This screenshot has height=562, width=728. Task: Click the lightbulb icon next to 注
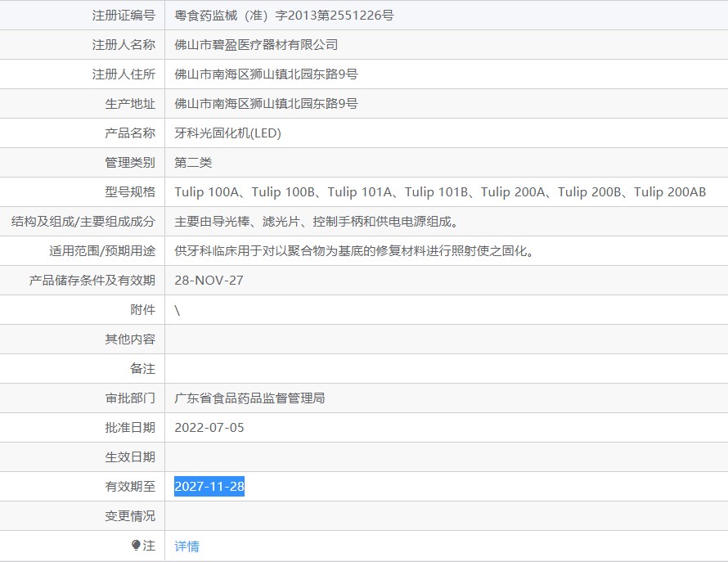136,546
